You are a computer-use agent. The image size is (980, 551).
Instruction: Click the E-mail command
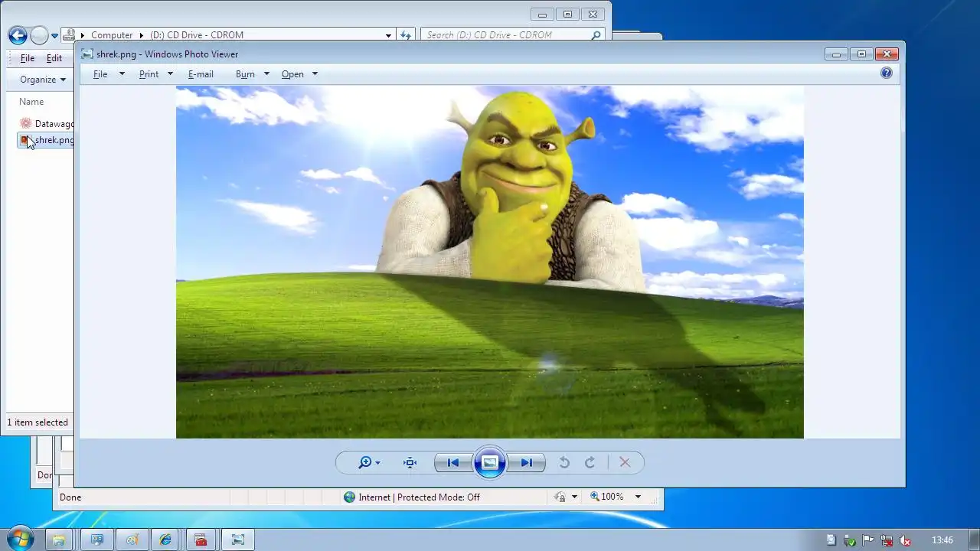(x=201, y=74)
